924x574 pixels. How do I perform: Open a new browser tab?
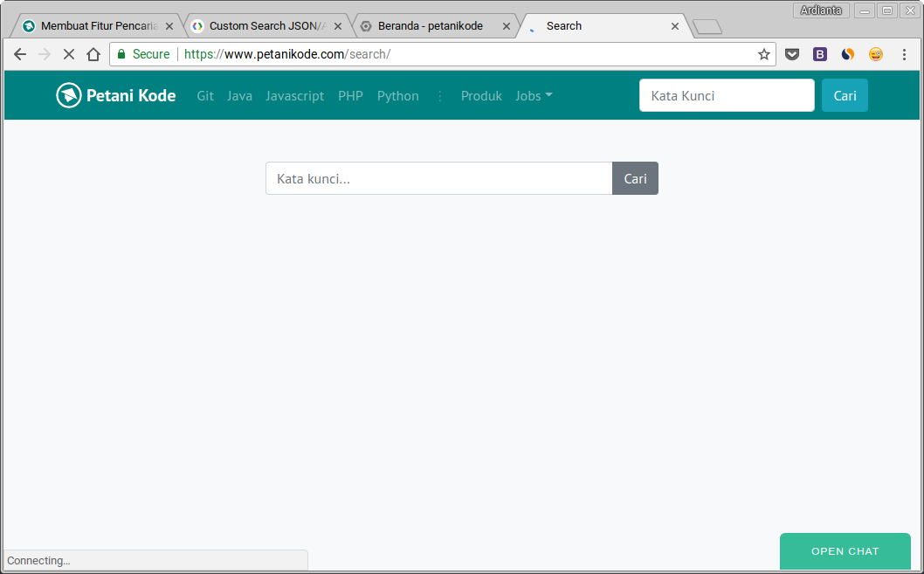[707, 25]
